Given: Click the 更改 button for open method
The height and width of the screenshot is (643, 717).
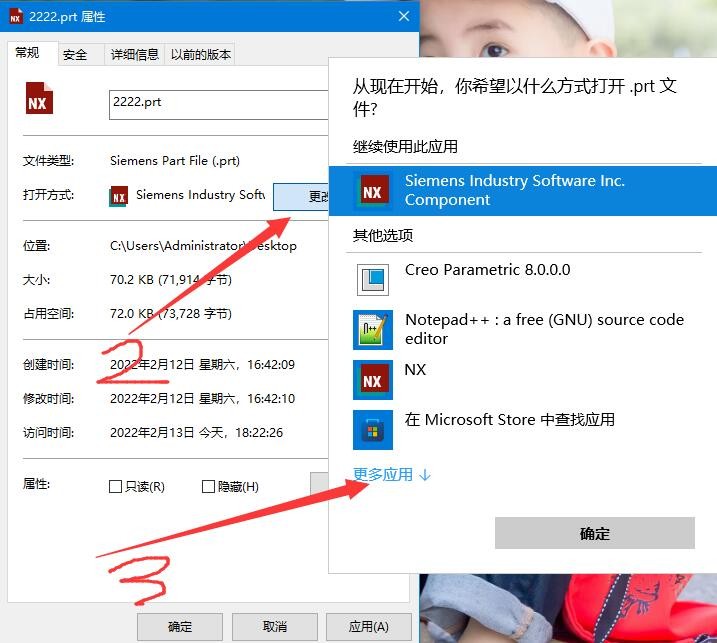Looking at the screenshot, I should [x=302, y=197].
